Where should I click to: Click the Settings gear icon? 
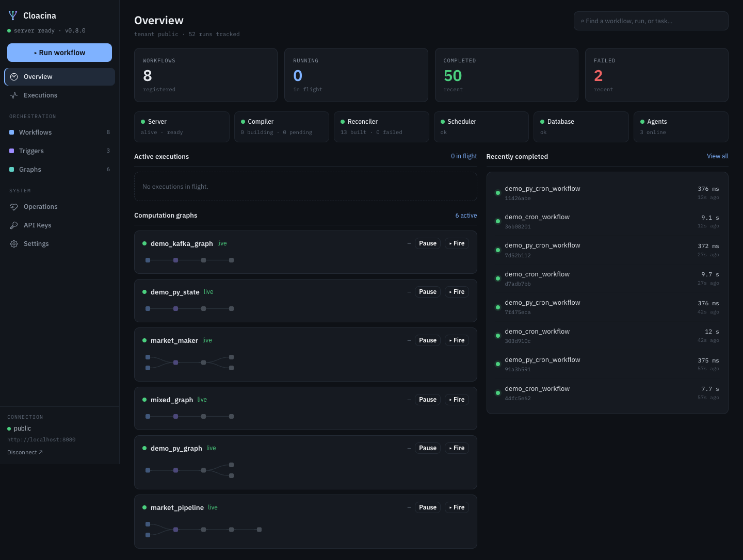pos(14,244)
